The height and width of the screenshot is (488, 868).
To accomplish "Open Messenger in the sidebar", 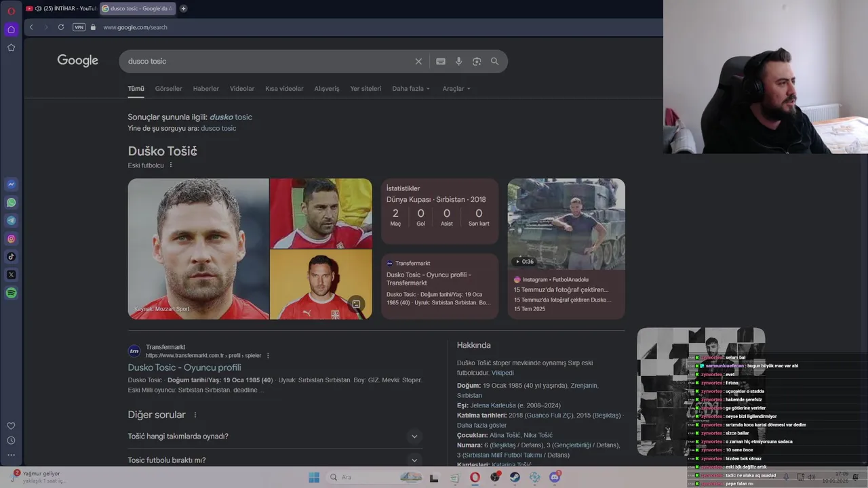I will (11, 184).
